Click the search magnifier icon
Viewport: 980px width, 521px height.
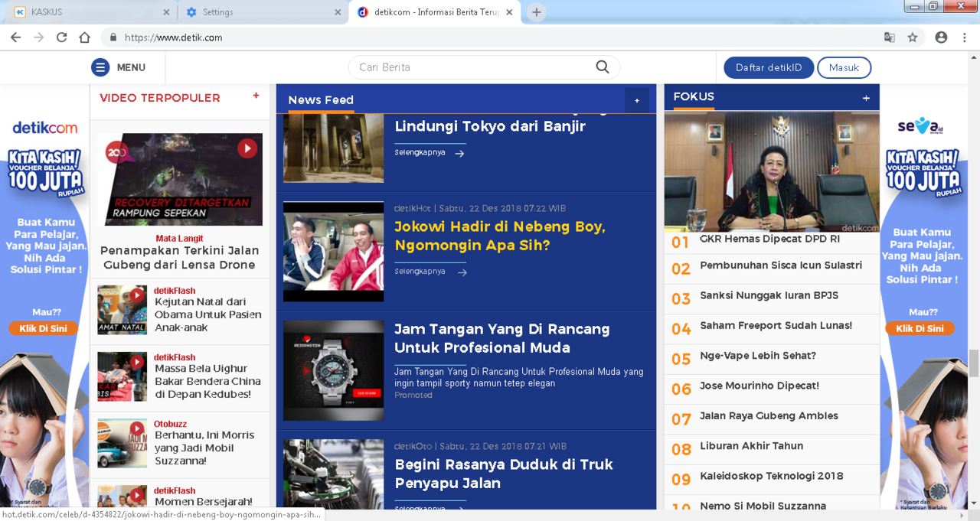pos(603,67)
